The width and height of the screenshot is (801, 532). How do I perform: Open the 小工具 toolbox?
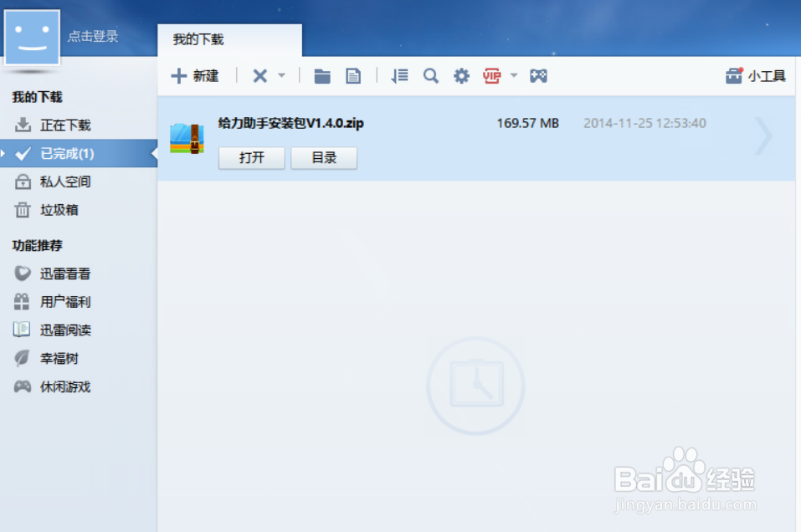(756, 76)
